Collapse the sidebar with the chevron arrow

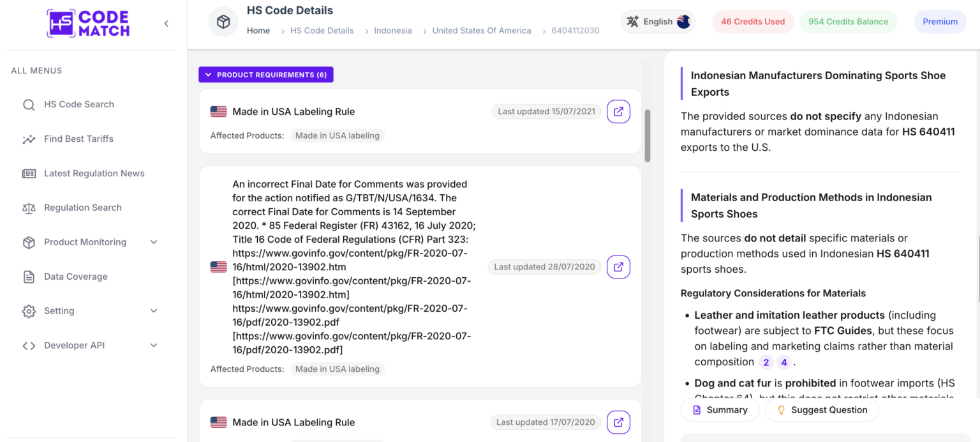point(166,24)
